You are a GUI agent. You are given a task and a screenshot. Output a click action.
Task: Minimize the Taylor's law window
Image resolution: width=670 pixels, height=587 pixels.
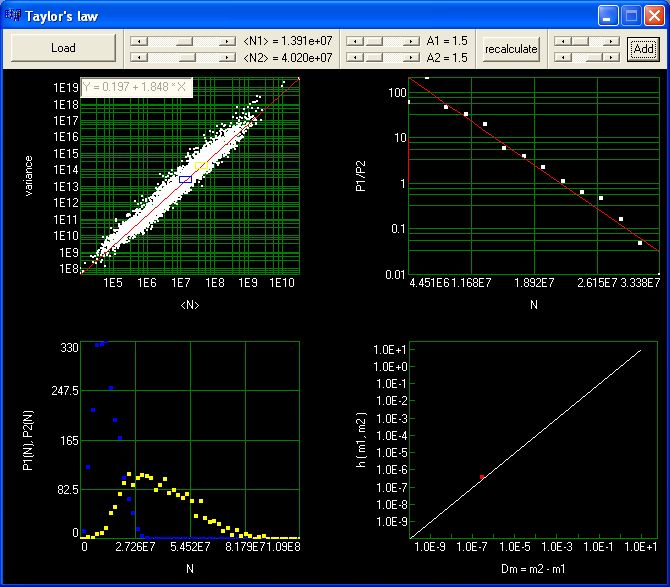607,16
